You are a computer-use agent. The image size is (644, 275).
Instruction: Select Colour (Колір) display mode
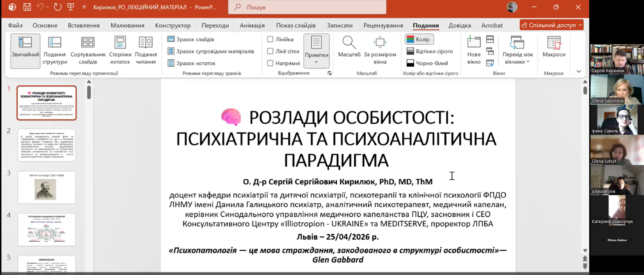click(419, 39)
